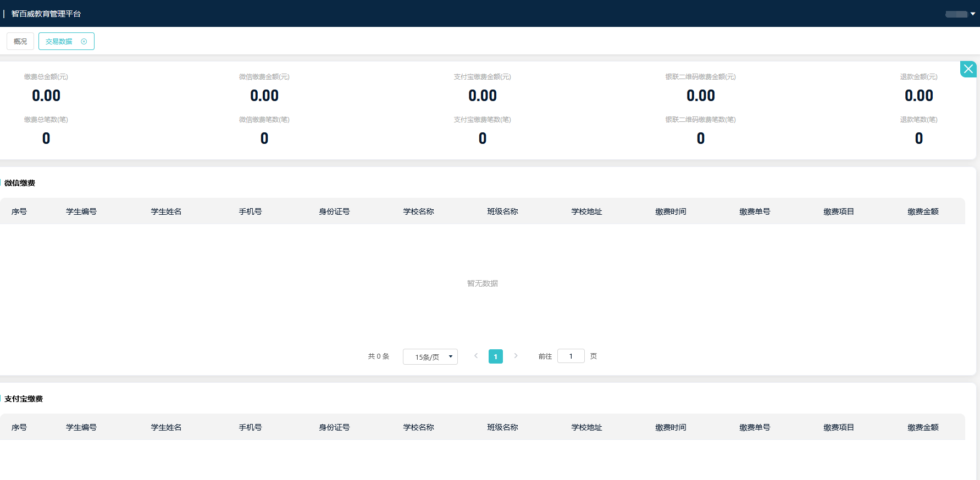
Task: Click 班级名称 column header in 支付宝缴费 table
Action: tap(503, 427)
